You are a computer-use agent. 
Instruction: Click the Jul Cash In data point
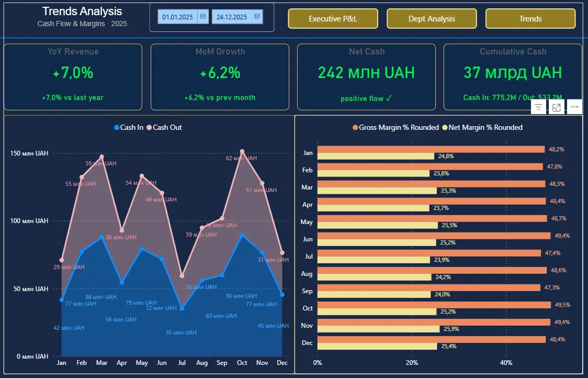point(182,308)
